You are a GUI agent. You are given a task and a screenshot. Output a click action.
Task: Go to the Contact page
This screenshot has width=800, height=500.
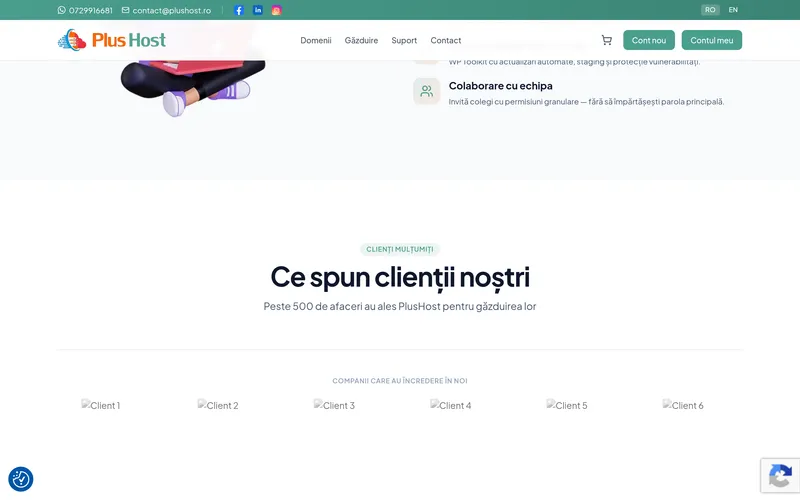pyautogui.click(x=445, y=40)
